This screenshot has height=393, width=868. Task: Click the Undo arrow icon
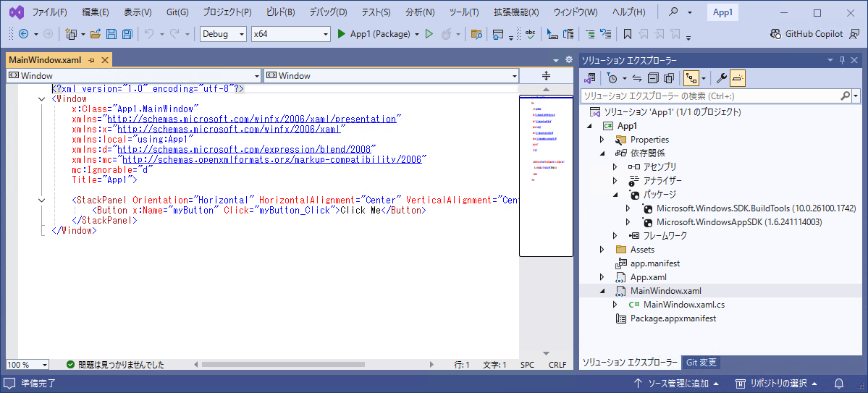pos(149,34)
